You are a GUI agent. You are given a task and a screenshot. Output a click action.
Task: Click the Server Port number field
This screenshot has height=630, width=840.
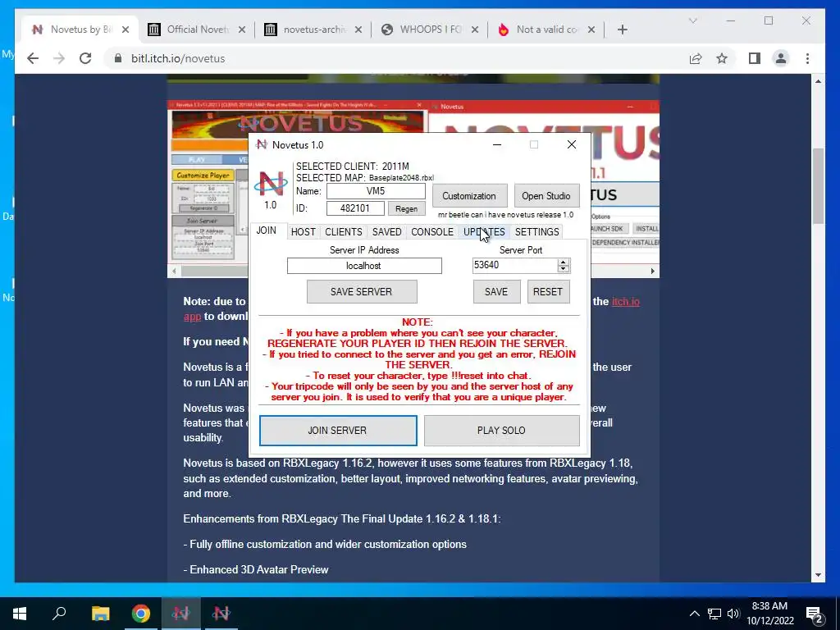pos(515,265)
